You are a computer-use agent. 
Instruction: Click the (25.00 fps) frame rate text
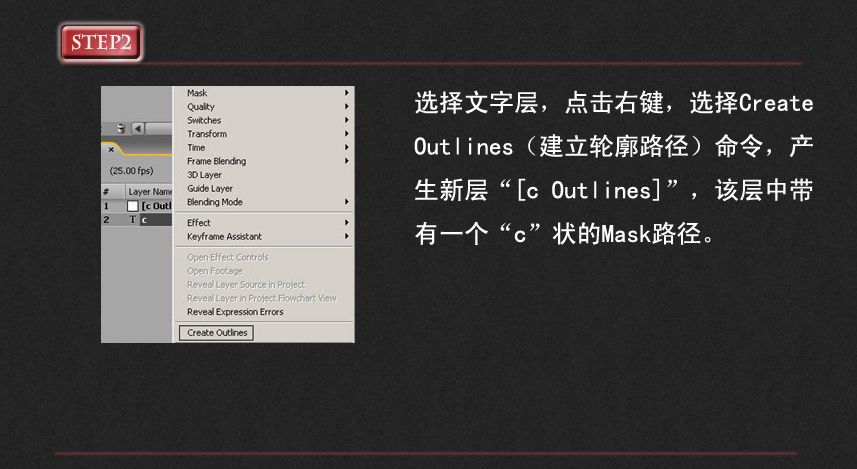tap(131, 171)
